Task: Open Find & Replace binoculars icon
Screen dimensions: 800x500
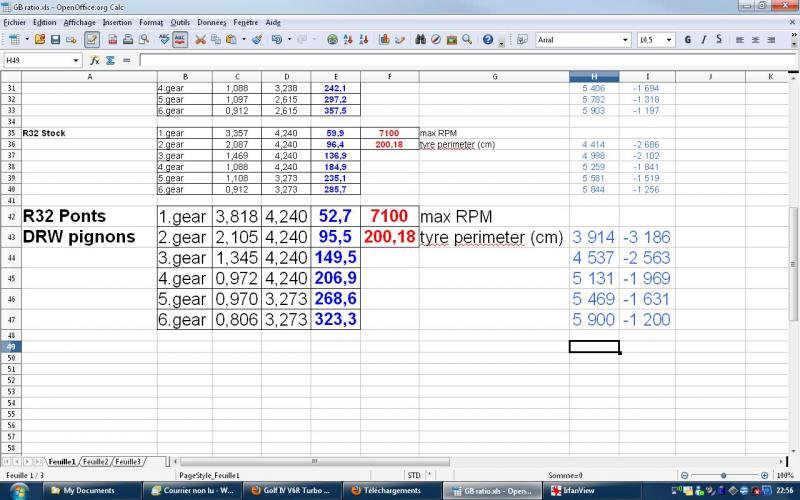Action: tap(420, 39)
